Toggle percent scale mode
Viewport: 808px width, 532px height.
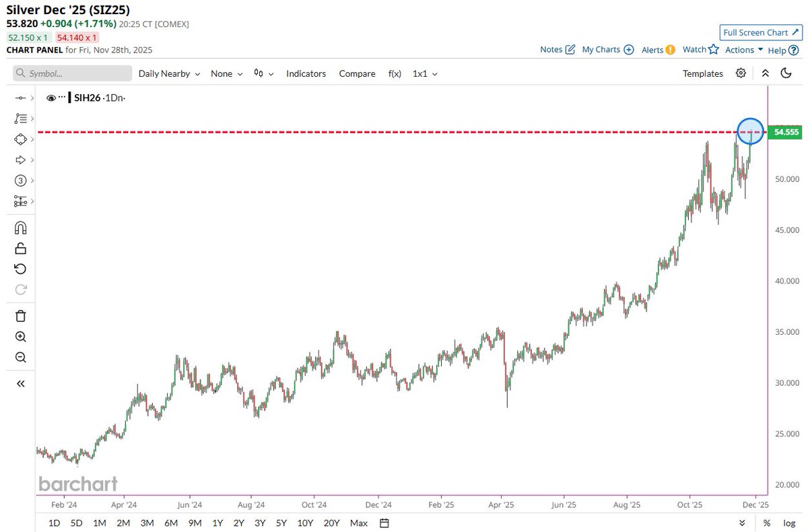[767, 523]
